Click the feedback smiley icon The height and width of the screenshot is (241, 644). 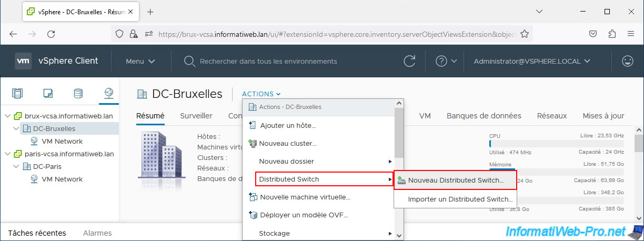tap(627, 61)
